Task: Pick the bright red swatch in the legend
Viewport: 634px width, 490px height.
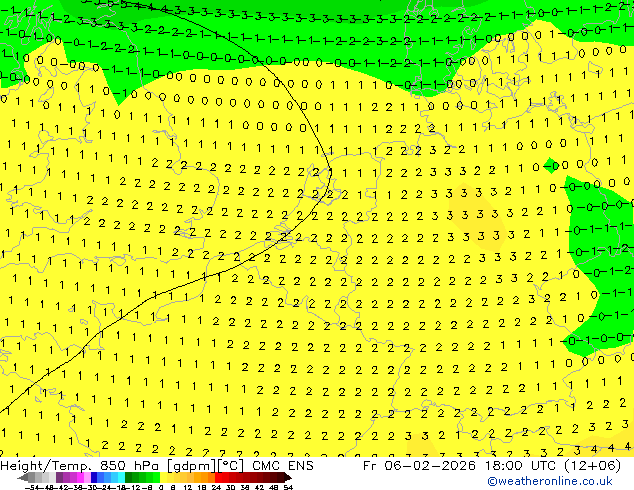Action: (218, 477)
